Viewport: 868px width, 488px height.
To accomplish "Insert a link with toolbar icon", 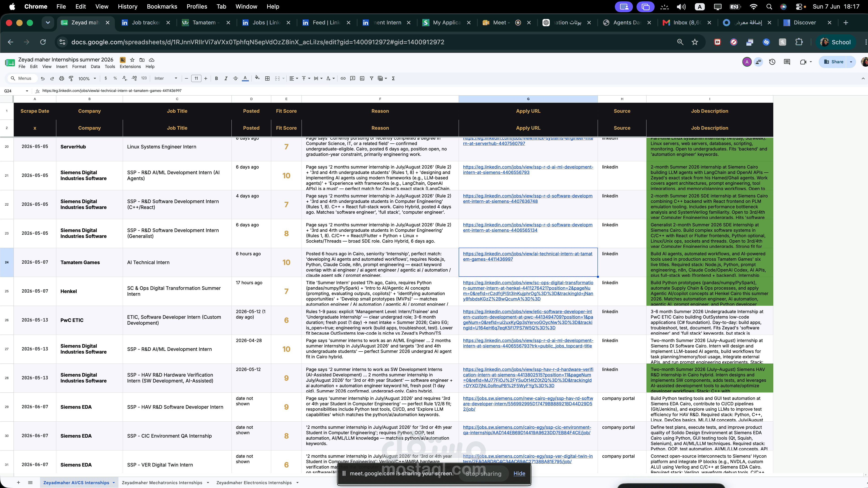I will [343, 78].
